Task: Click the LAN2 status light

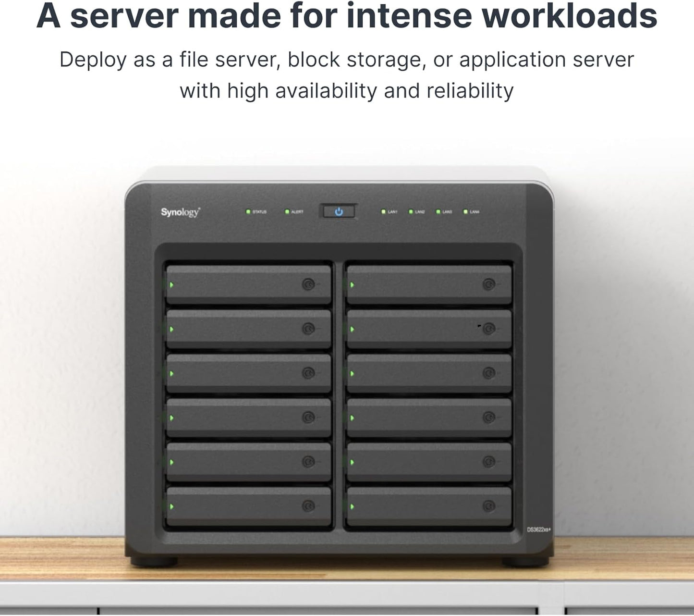Action: (x=411, y=211)
